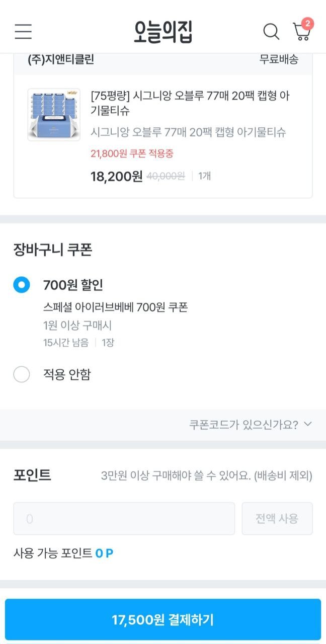
Task: Focus the 포인트 amount input field
Action: tap(124, 518)
